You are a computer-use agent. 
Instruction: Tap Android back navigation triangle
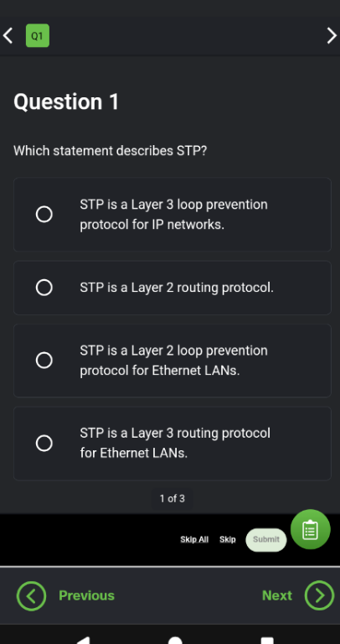[84, 641]
